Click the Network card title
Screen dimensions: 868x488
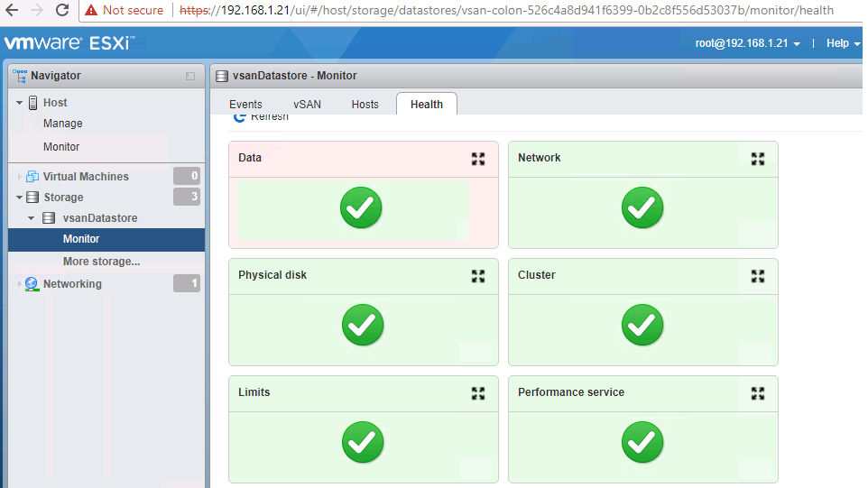pyautogui.click(x=540, y=158)
